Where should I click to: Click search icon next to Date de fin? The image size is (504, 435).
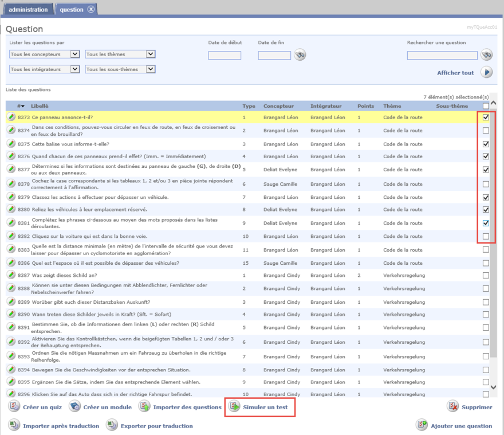[300, 55]
